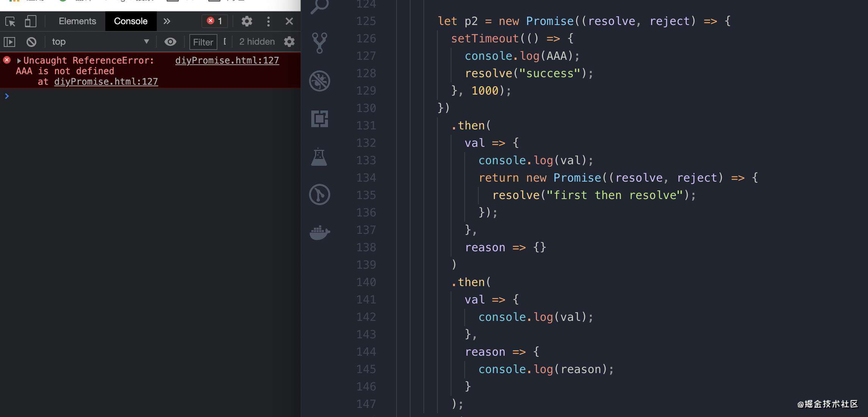Screen dimensions: 868x417
Task: Click the 1000 timeout value
Action: [485, 90]
